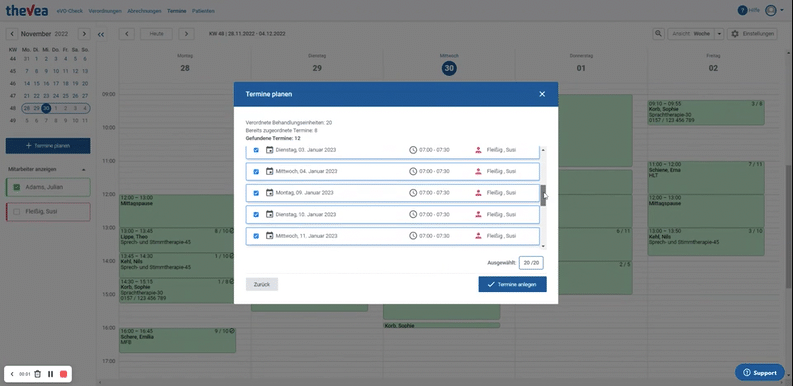Click clock icon in Mittwoch, 11. Januar row
Viewport: 793px width, 386px height.
coord(413,236)
